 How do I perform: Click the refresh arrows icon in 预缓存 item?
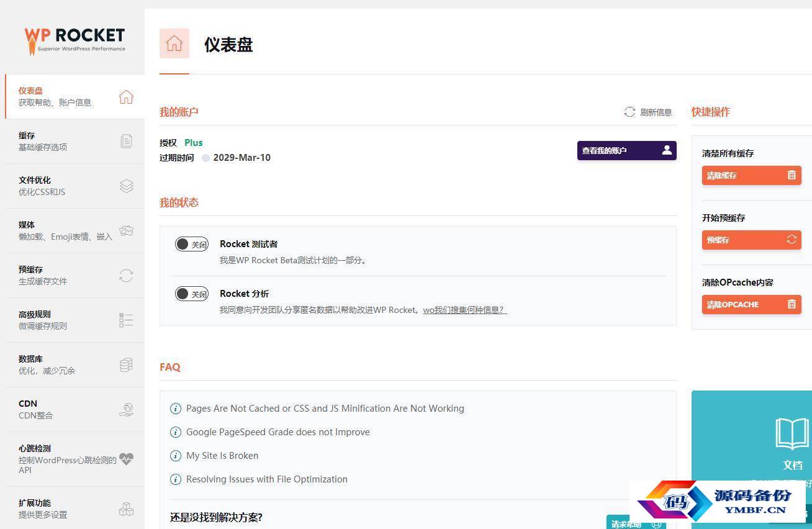click(x=126, y=276)
